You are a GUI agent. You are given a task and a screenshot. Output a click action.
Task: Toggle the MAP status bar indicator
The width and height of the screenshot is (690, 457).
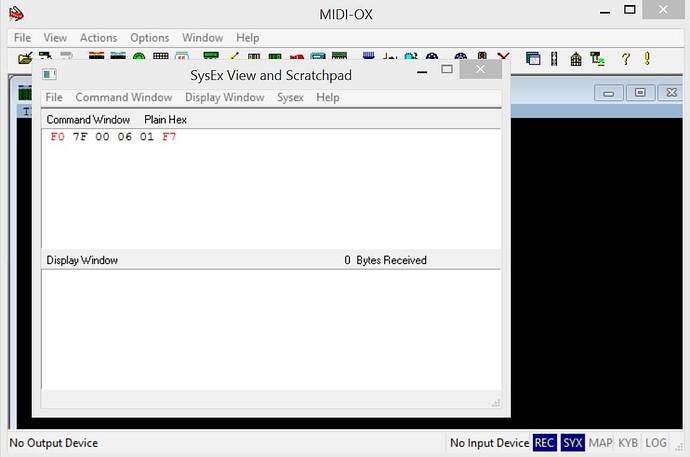600,442
